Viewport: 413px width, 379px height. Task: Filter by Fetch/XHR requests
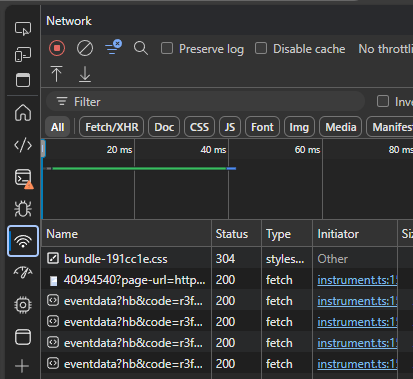[112, 127]
